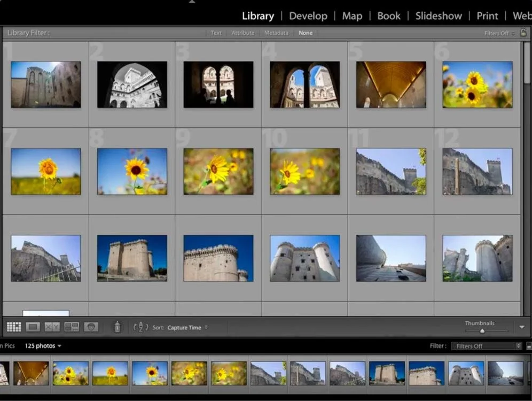The height and width of the screenshot is (401, 532).
Task: Select grid photo 7 sunflower over field
Action: 46,172
